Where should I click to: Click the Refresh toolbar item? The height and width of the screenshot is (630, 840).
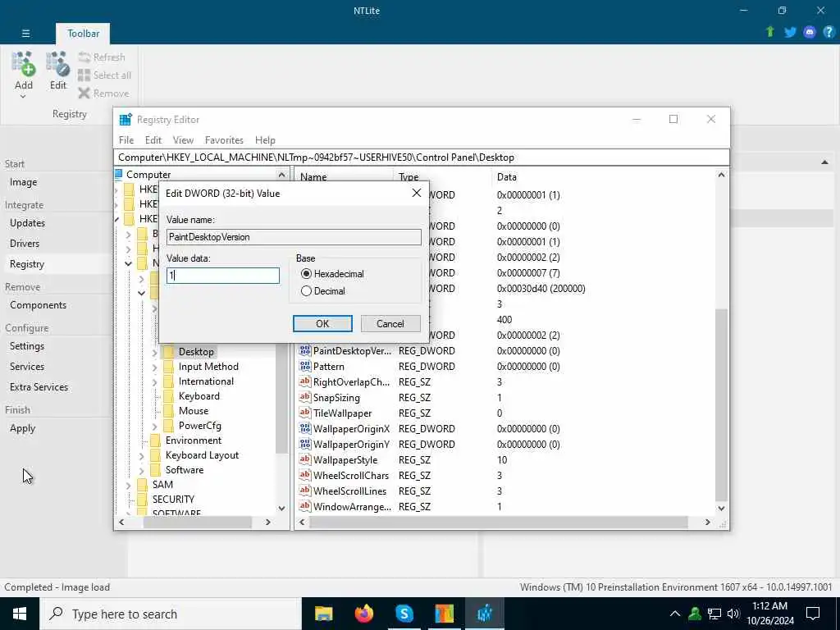point(102,57)
